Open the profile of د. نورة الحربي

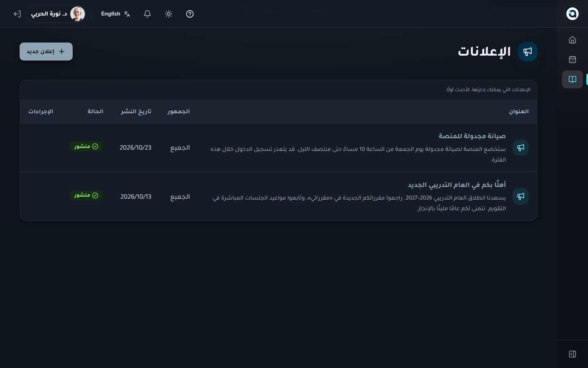tap(56, 14)
